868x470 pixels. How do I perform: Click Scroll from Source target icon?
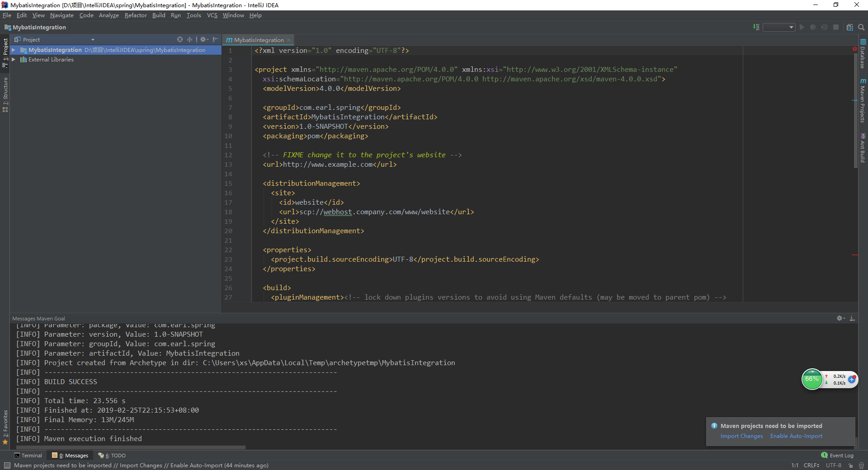pos(180,39)
